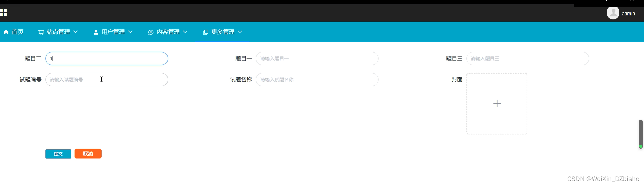Click the admin user avatar icon

(613, 13)
